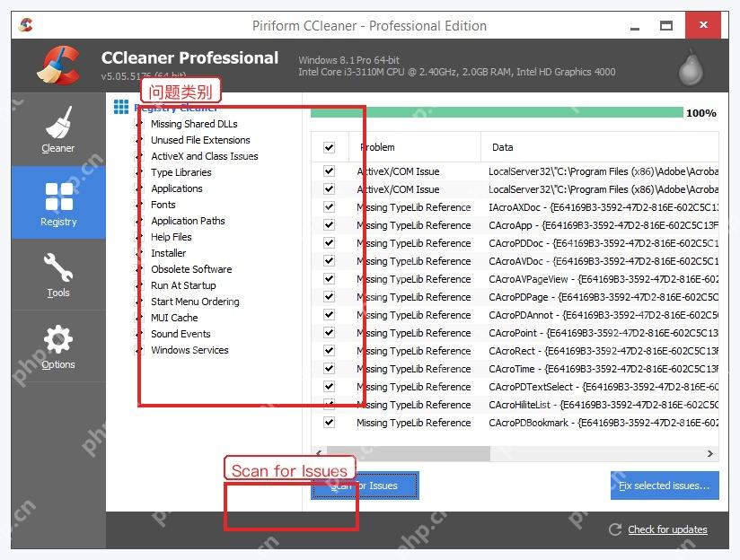The image size is (740, 560).
Task: Toggle checkbox for CAcroAVPageView row
Action: coord(329,279)
